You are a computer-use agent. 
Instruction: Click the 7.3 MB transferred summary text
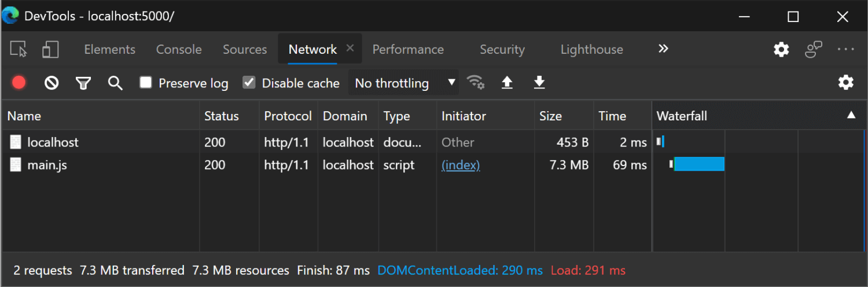[132, 270]
